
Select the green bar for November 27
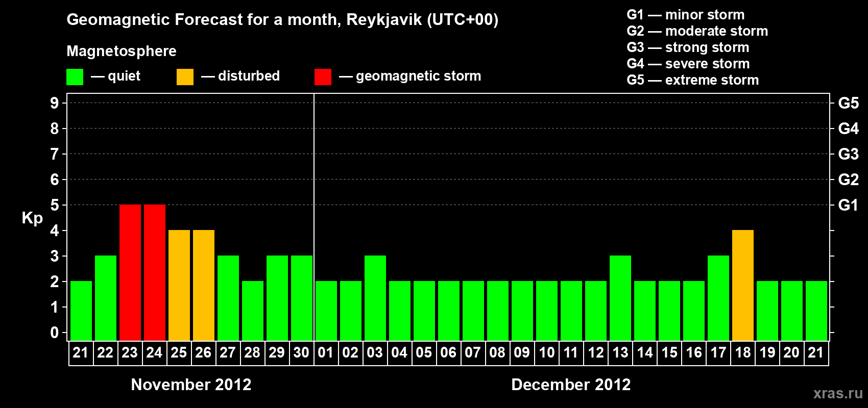coord(228,298)
